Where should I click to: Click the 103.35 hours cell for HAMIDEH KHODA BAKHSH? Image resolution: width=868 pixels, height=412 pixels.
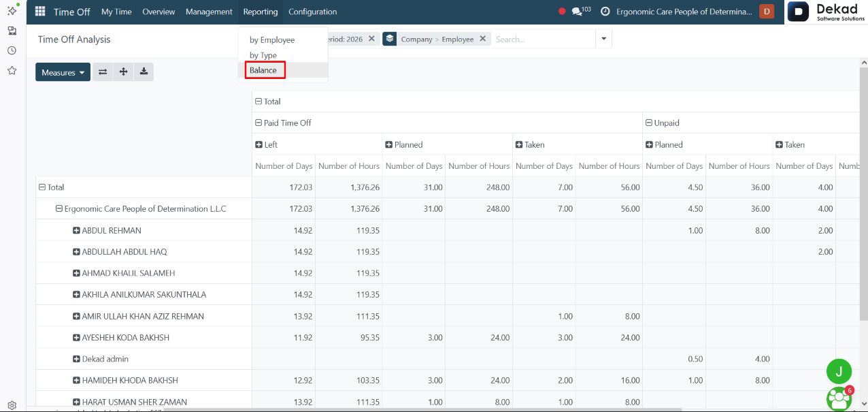tap(349, 381)
